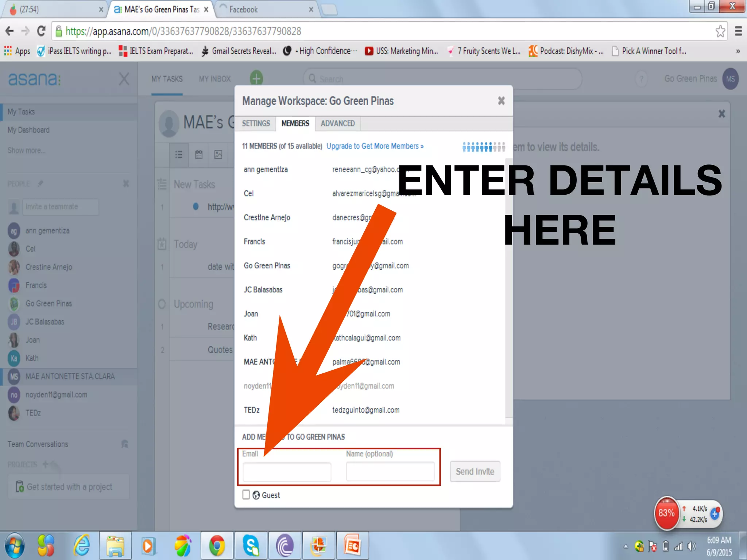Click tedzguinto@gmail.com email entry

[x=366, y=410]
